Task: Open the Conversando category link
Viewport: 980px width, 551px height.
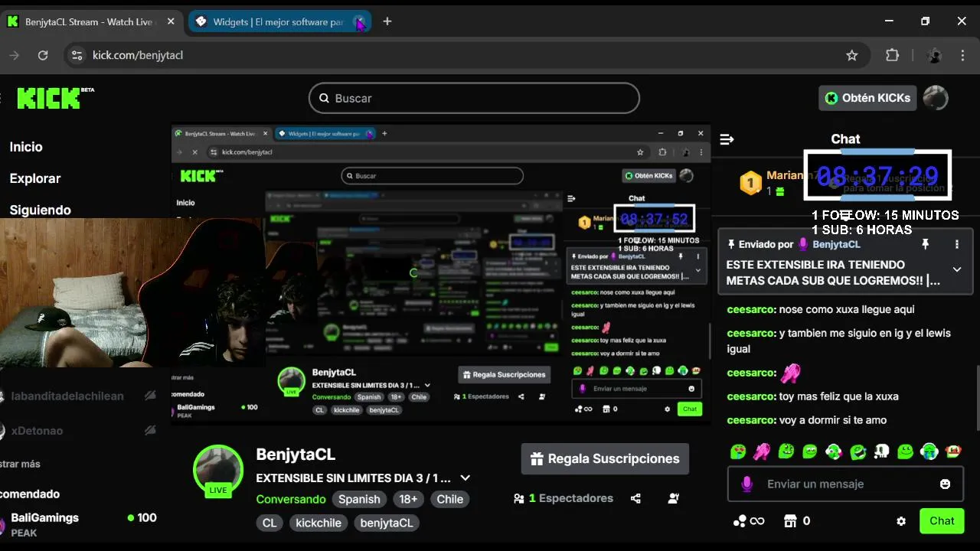Action: (291, 499)
